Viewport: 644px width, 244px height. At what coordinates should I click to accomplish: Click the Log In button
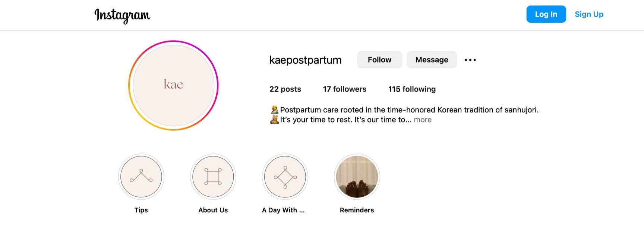[x=546, y=14]
